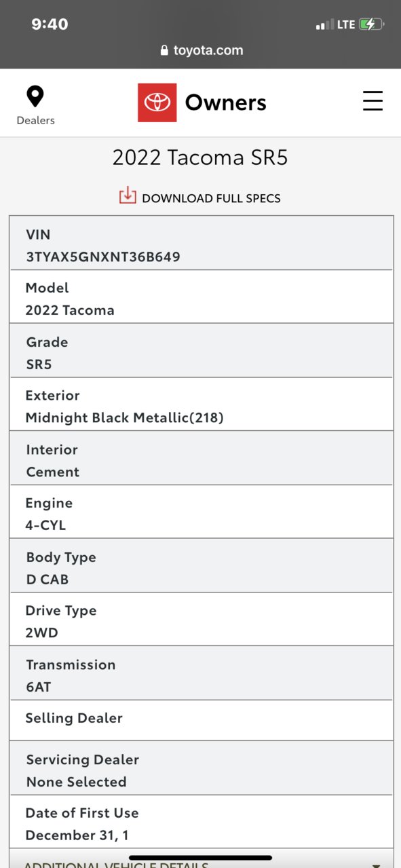Tap the home indicator bar
401x868 pixels.
tap(200, 858)
